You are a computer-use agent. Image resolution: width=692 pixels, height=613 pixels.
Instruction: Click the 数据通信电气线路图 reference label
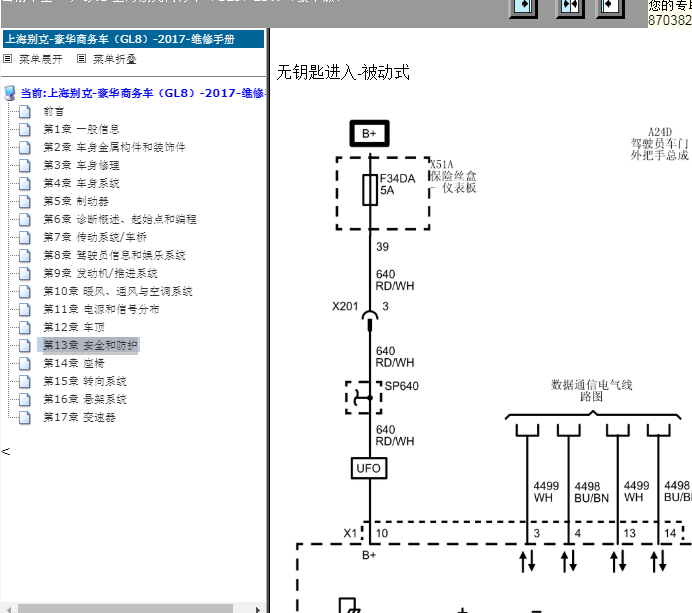pyautogui.click(x=591, y=391)
